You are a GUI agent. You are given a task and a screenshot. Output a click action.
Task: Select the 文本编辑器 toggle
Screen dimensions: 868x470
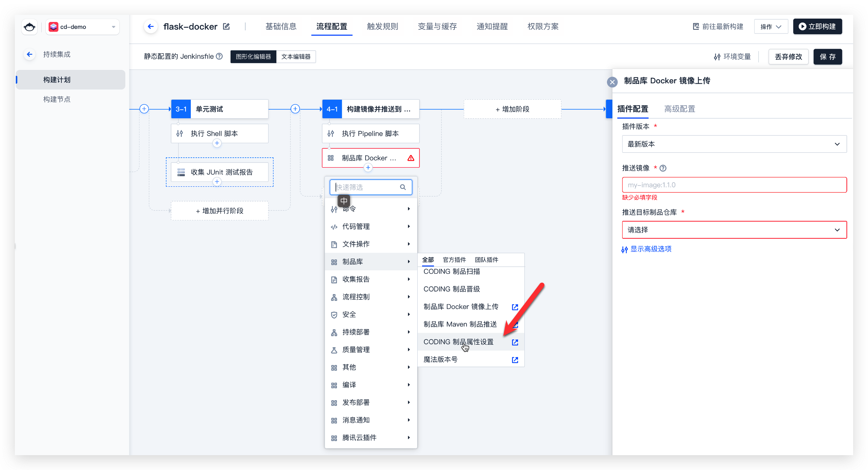coord(296,57)
